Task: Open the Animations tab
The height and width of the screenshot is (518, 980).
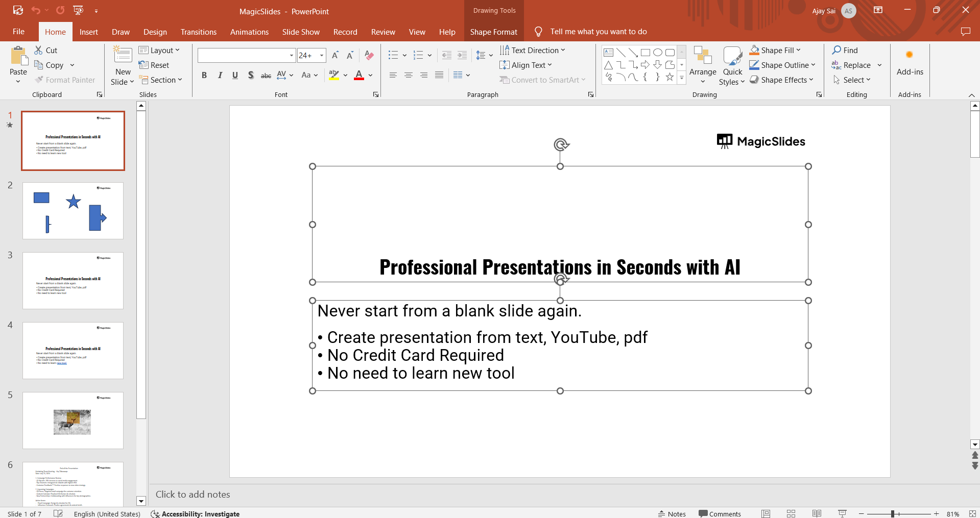Action: click(249, 32)
